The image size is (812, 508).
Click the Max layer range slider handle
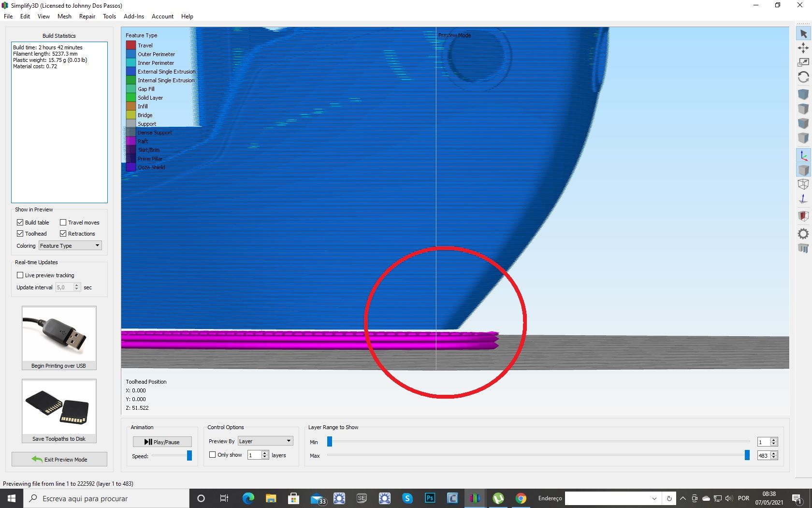(x=747, y=455)
